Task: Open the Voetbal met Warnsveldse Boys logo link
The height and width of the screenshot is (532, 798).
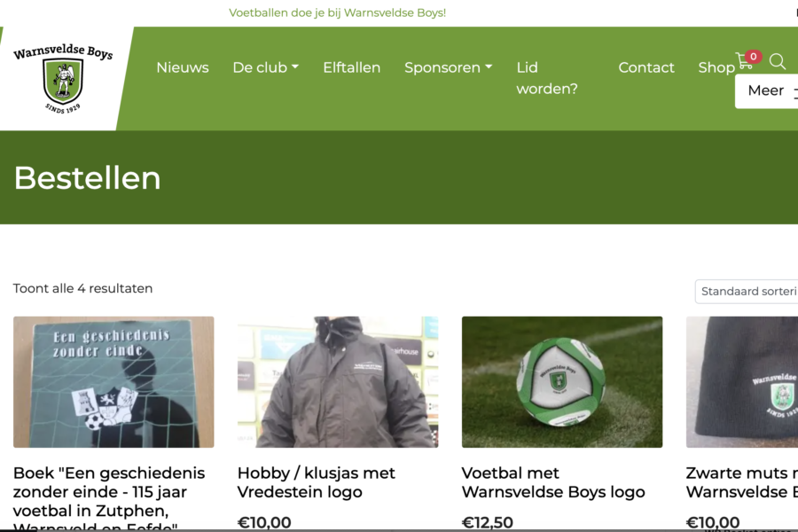Action: click(553, 482)
